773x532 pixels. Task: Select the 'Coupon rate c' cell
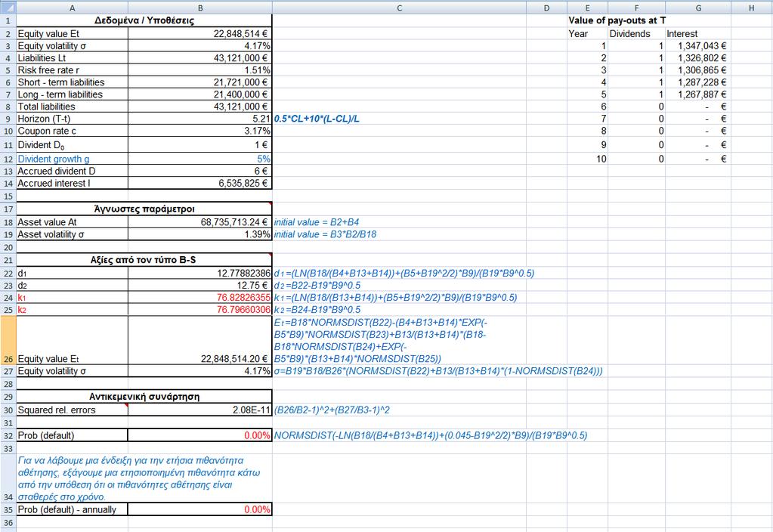[x=72, y=131]
